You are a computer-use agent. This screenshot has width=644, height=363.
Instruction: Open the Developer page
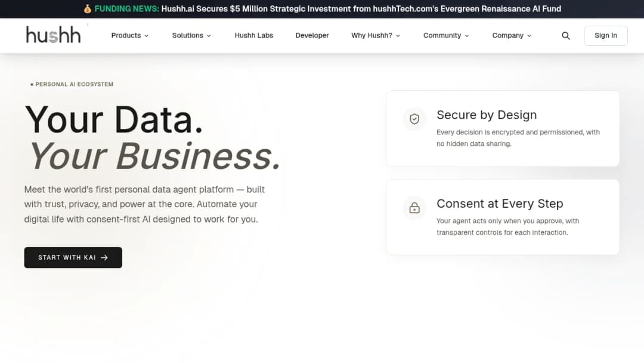click(312, 35)
